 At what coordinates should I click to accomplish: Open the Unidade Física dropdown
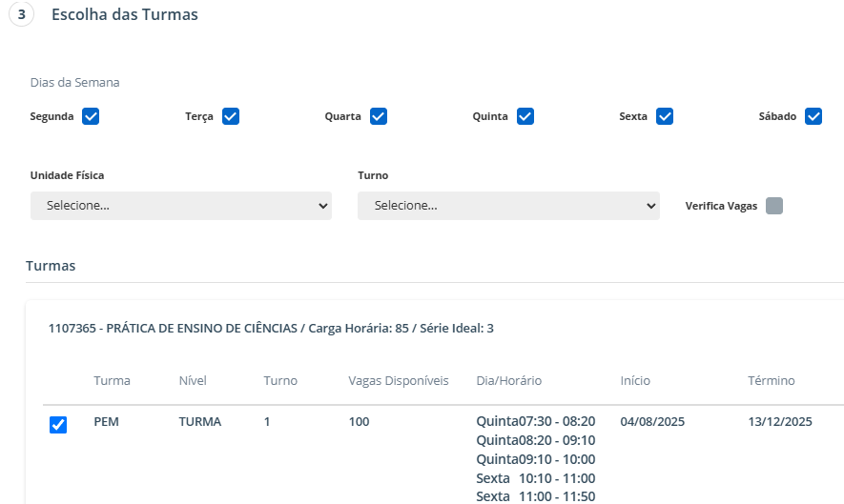181,206
